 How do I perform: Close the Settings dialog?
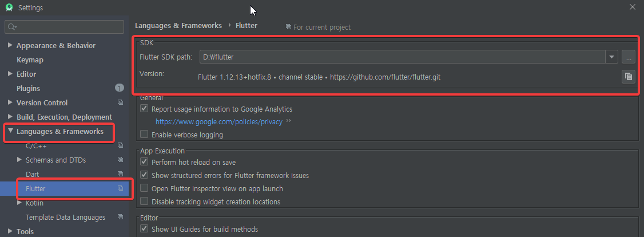[633, 6]
